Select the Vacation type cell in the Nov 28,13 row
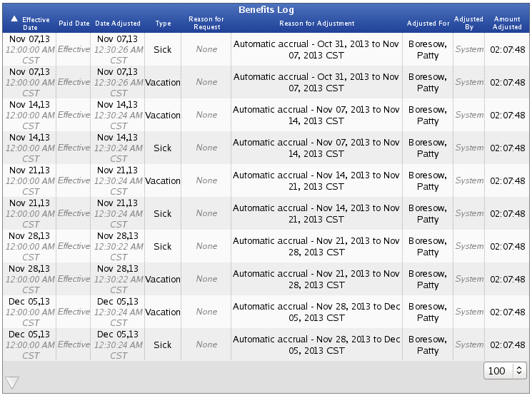 [x=163, y=280]
